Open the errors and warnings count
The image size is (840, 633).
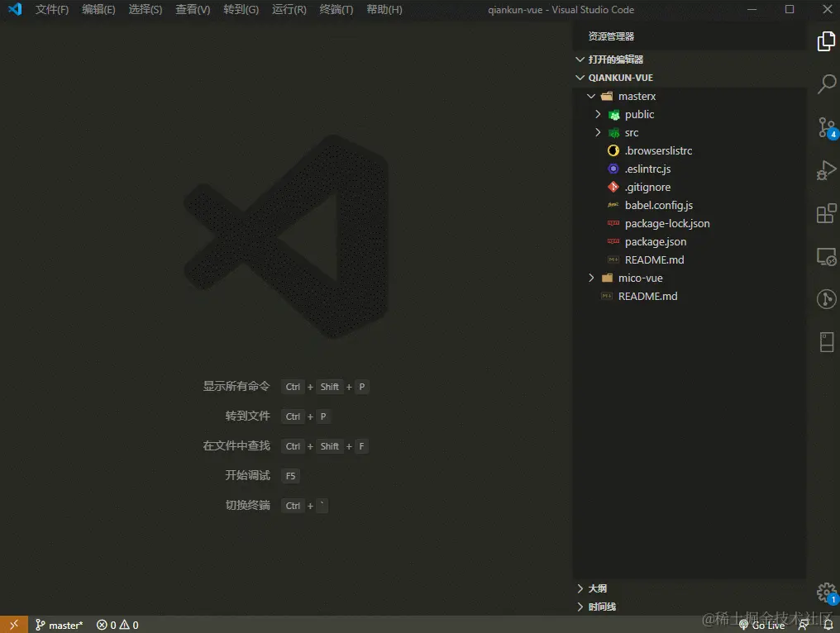pyautogui.click(x=117, y=625)
